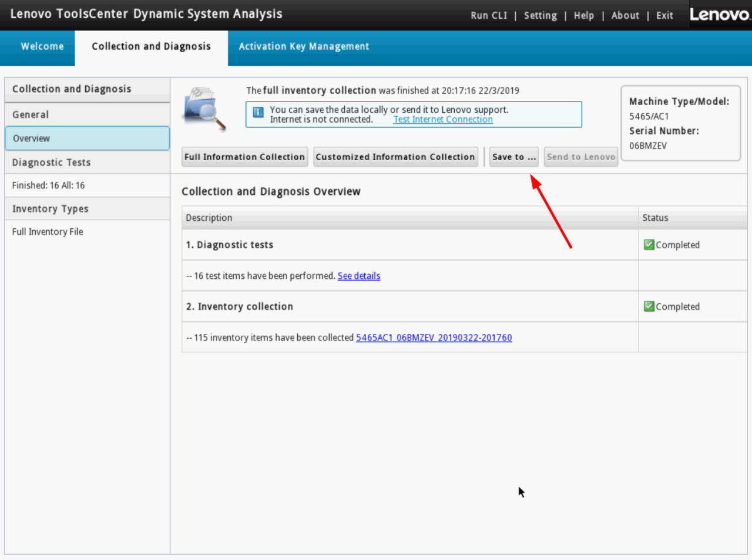Click the serial number value 06BMZEV

648,146
